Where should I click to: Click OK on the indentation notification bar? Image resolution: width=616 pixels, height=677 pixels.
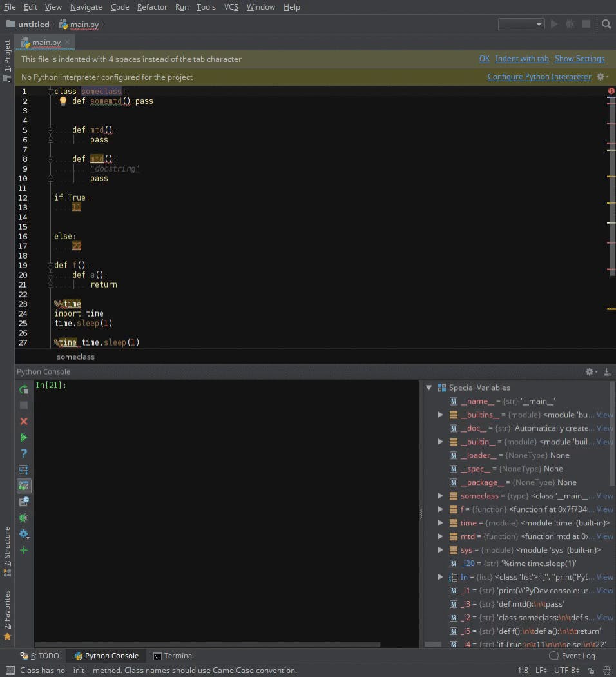(485, 58)
